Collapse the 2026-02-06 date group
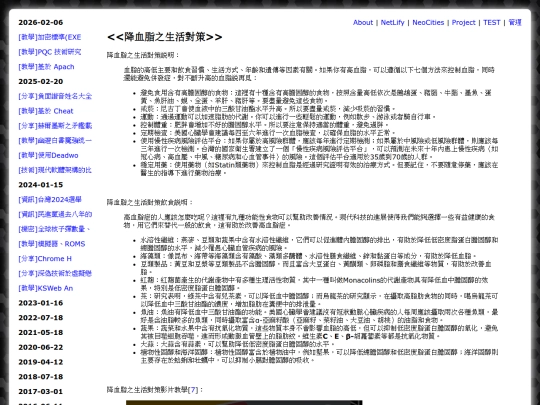 [x=41, y=22]
